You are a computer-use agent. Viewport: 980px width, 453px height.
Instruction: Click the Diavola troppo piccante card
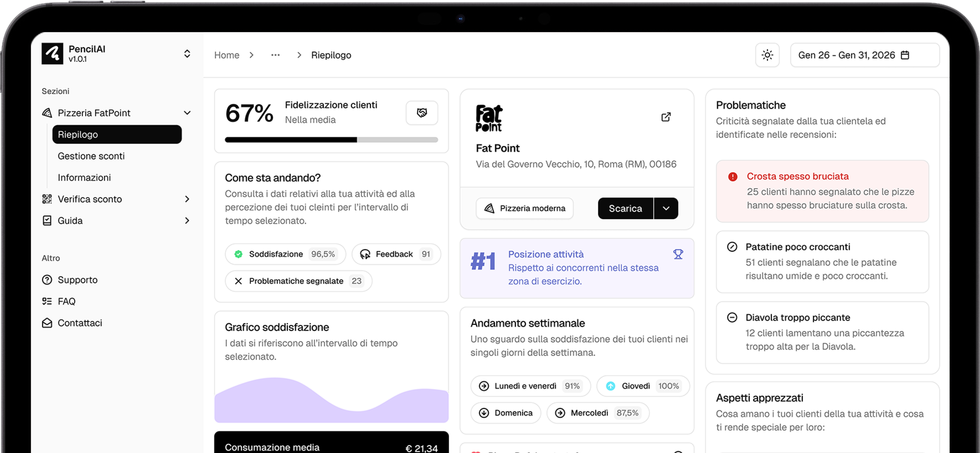822,333
